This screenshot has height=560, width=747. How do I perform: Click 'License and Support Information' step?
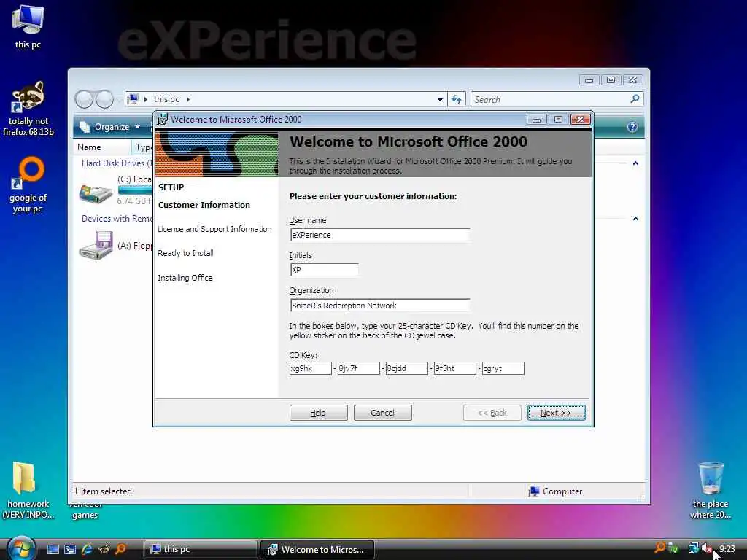214,229
